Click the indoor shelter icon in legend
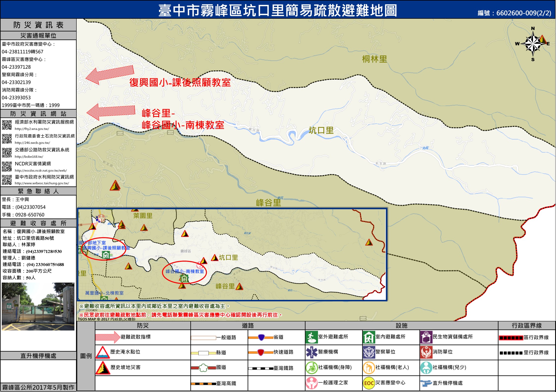The height and width of the screenshot is (392, 556). pos(369,337)
